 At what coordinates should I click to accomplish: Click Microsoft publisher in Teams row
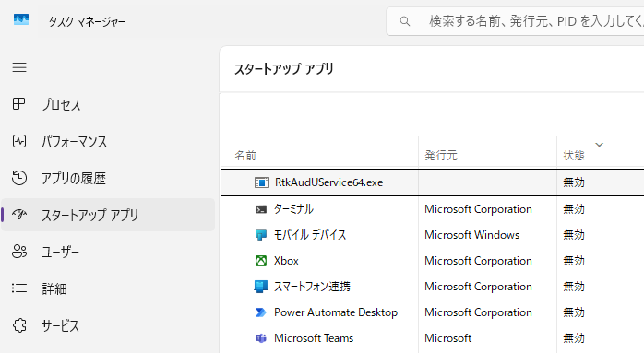pyautogui.click(x=448, y=338)
